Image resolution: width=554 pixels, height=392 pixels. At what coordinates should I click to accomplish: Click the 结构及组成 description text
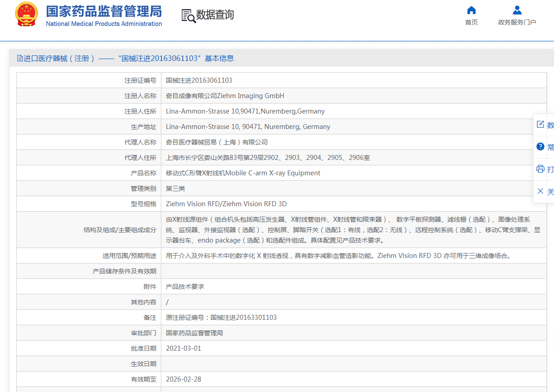click(353, 230)
